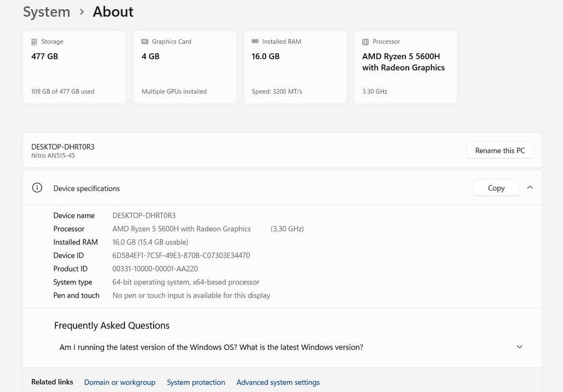Click the Processor chip icon
The width and height of the screenshot is (563, 392).
(x=365, y=42)
